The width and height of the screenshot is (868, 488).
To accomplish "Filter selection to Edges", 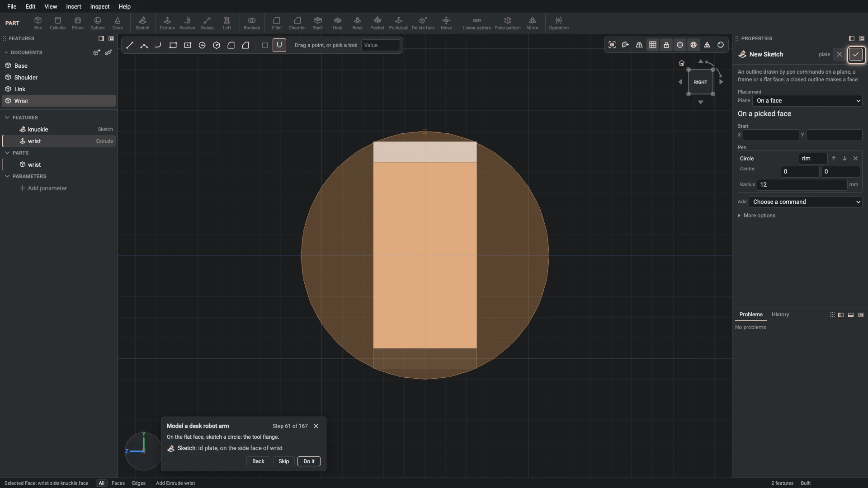I will 139,483.
